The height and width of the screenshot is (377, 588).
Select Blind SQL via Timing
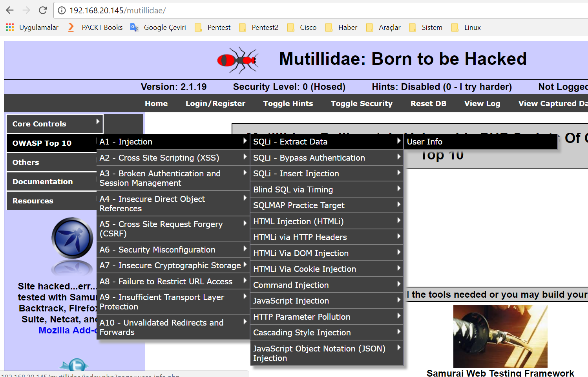tap(327, 190)
